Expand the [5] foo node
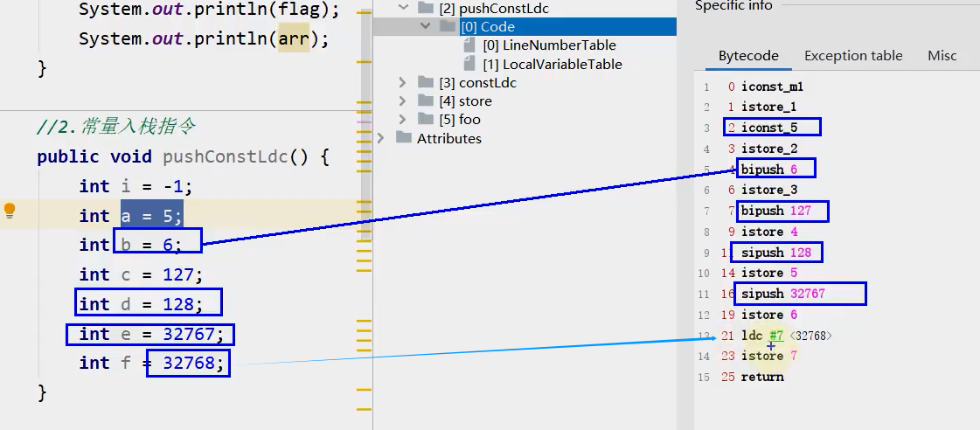Image resolution: width=980 pixels, height=430 pixels. (x=402, y=120)
